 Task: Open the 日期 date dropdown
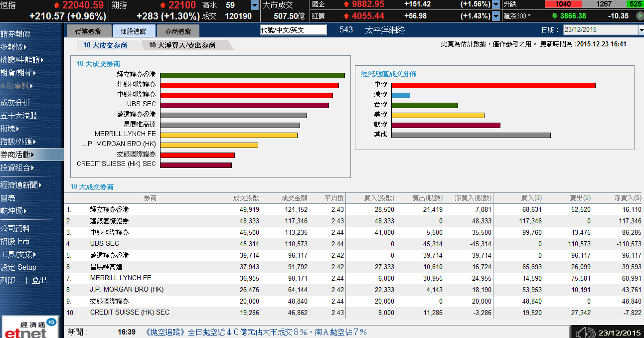(641, 30)
